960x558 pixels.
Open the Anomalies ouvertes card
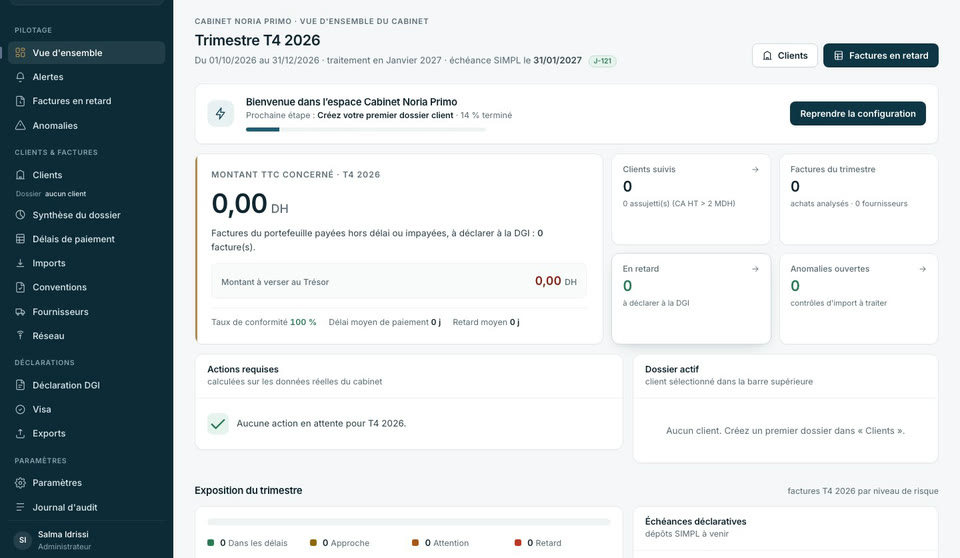point(858,299)
